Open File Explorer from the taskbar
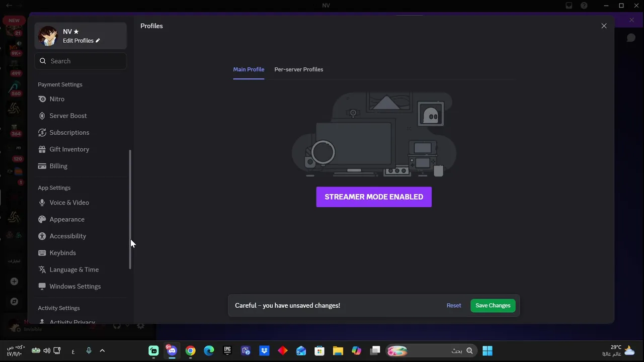644x362 pixels. coord(338,350)
